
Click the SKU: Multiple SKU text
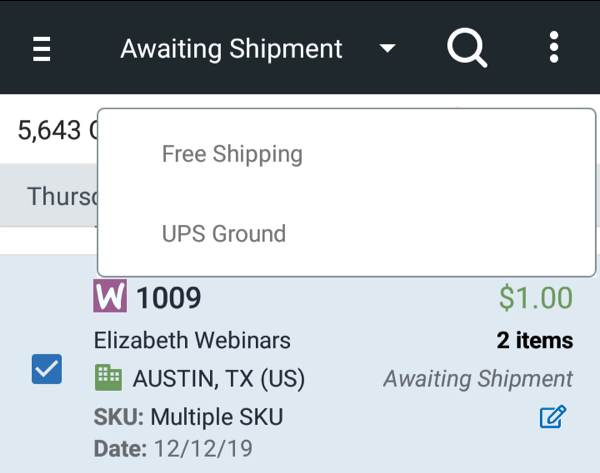189,416
